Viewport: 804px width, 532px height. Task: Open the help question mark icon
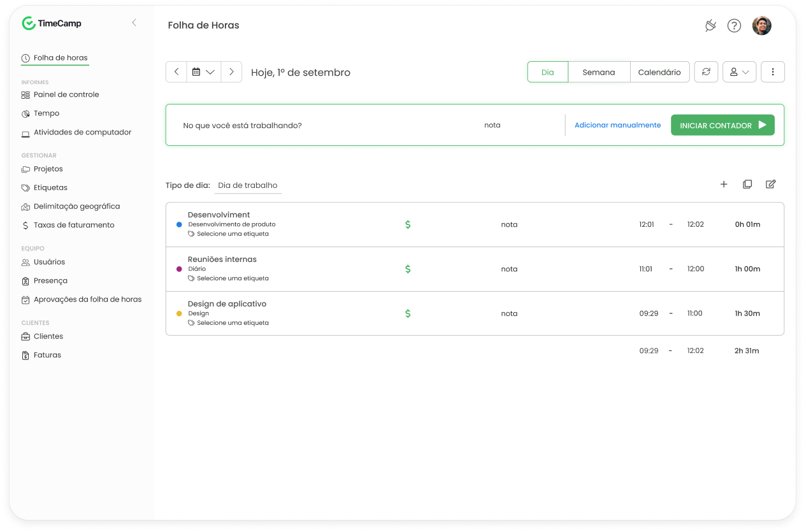click(734, 25)
